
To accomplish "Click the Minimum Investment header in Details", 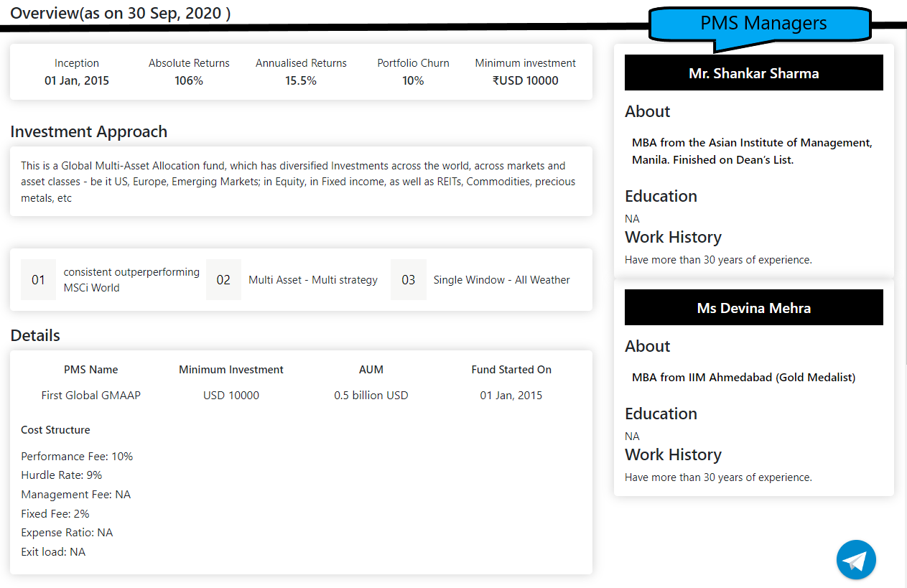I will 231,370.
